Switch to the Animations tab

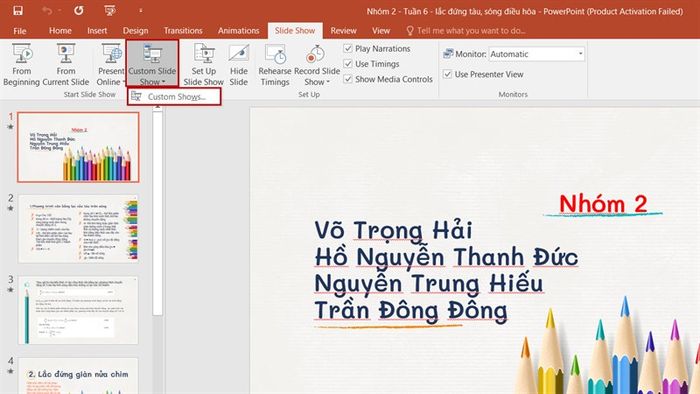(x=238, y=31)
